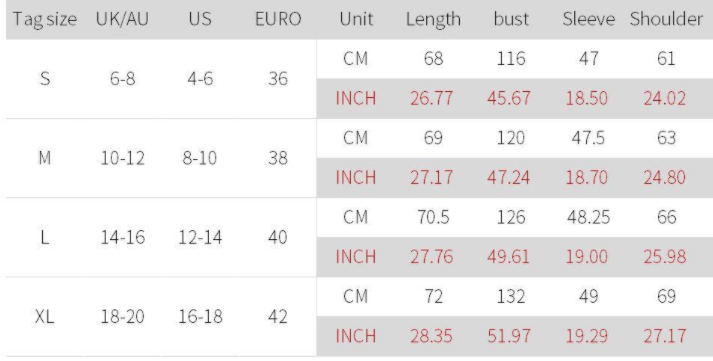This screenshot has height=361, width=713.
Task: Click the Tag size column header
Action: (x=45, y=20)
